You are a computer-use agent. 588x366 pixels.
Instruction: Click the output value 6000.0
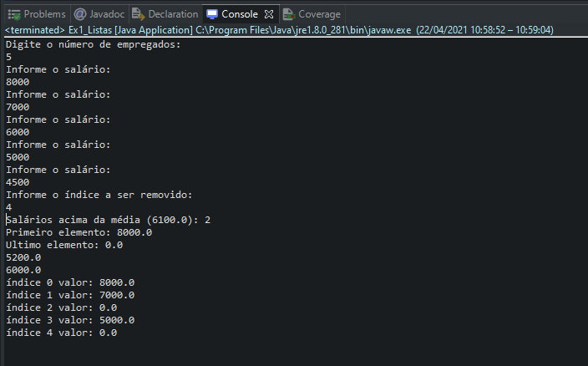[x=23, y=270]
